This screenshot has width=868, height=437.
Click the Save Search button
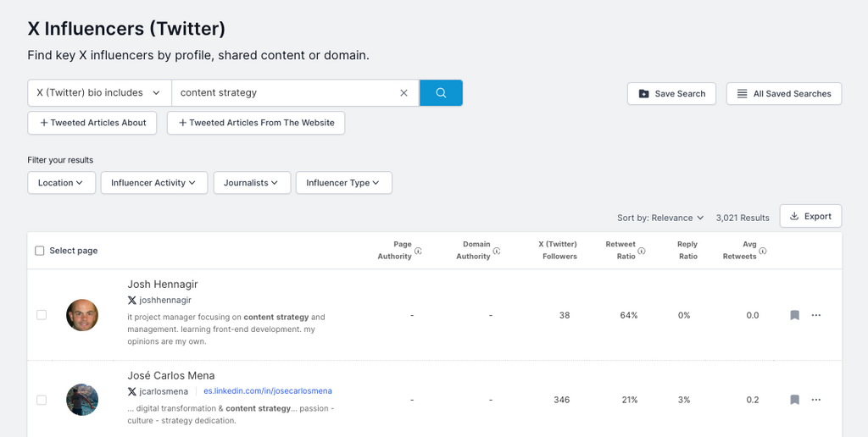671,94
